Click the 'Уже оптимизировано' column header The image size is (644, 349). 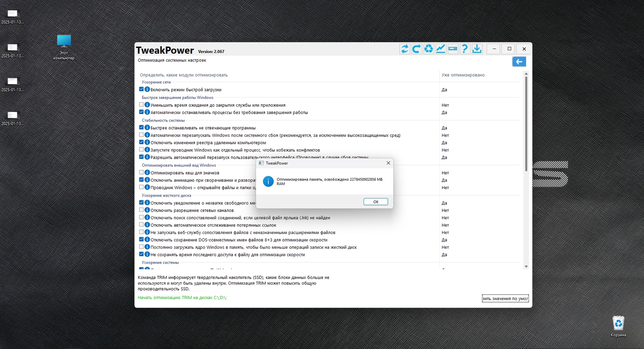tap(463, 75)
